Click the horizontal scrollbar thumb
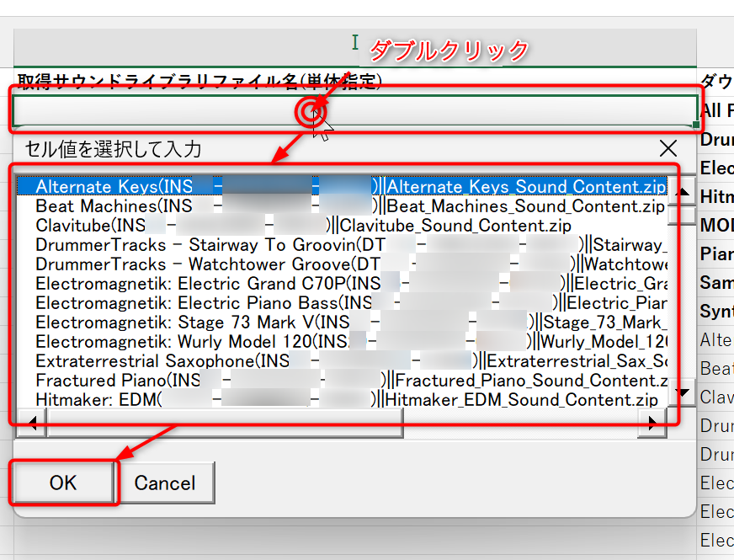The height and width of the screenshot is (560, 734). click(x=225, y=424)
